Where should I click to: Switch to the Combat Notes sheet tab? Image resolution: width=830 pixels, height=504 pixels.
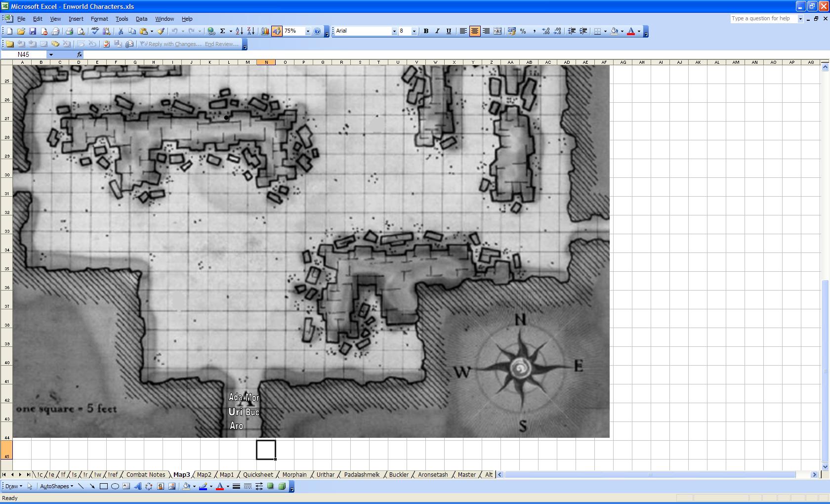146,475
